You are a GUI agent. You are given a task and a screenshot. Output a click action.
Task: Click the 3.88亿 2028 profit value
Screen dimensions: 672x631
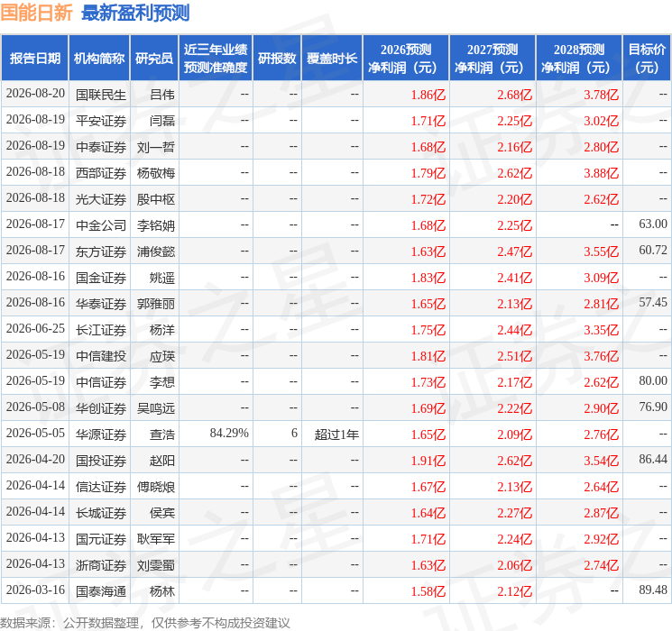(x=601, y=173)
